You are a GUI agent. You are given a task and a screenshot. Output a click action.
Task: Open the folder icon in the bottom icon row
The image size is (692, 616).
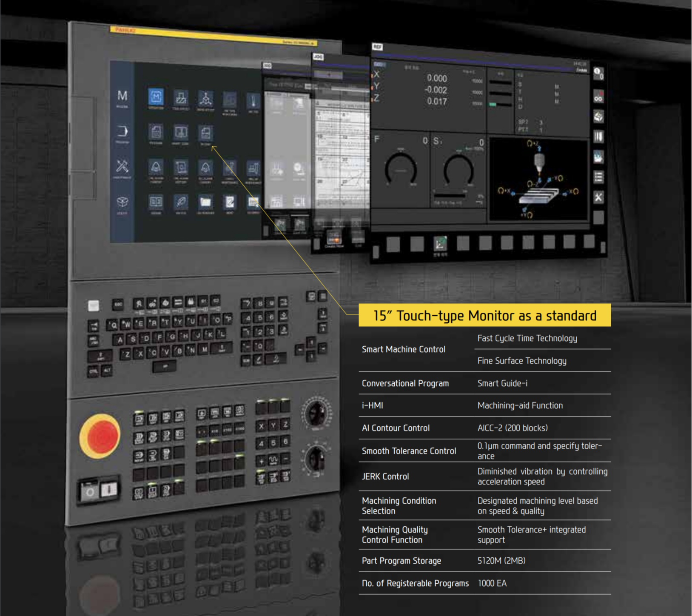pos(205,202)
